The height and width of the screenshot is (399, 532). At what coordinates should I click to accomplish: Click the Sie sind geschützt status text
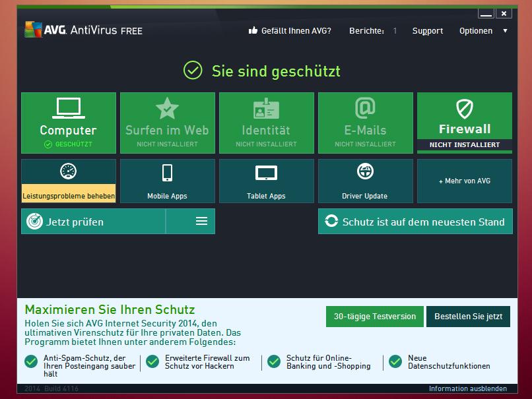pyautogui.click(x=276, y=71)
